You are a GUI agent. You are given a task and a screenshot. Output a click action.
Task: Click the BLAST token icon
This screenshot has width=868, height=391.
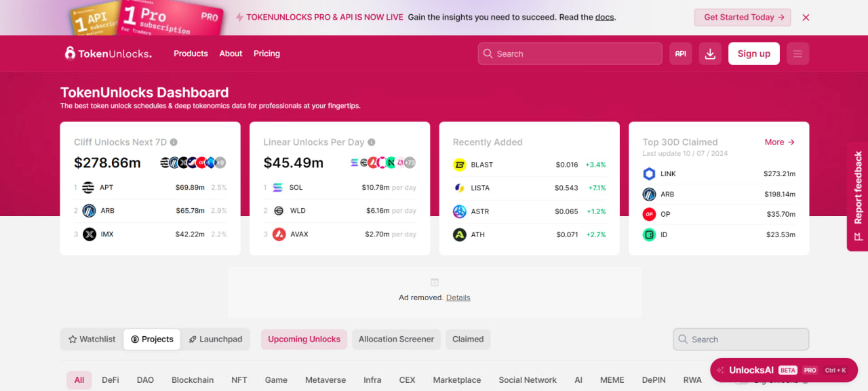[460, 165]
